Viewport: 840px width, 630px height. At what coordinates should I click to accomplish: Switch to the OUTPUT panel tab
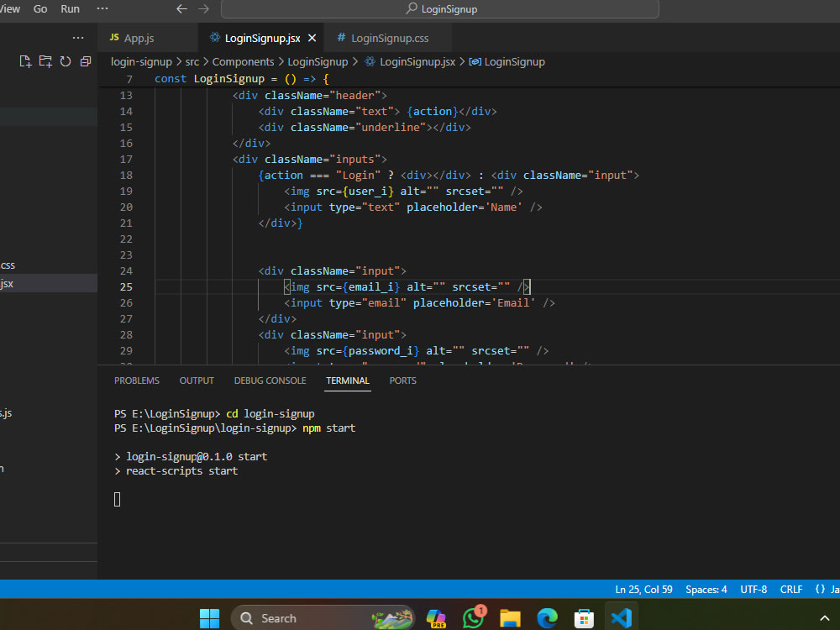pyautogui.click(x=197, y=381)
